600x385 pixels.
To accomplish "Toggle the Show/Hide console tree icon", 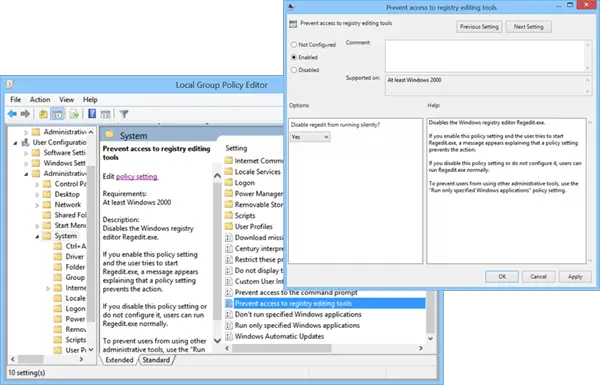I will [x=57, y=114].
